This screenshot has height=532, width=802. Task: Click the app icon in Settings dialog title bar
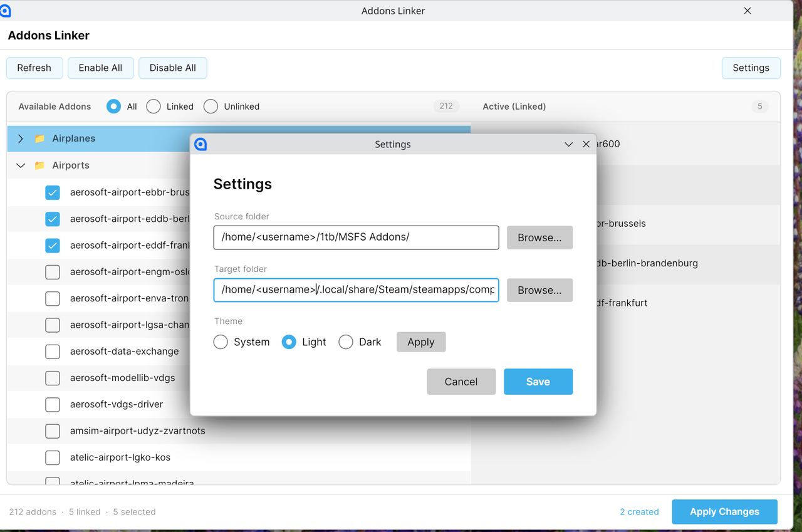[x=200, y=144]
